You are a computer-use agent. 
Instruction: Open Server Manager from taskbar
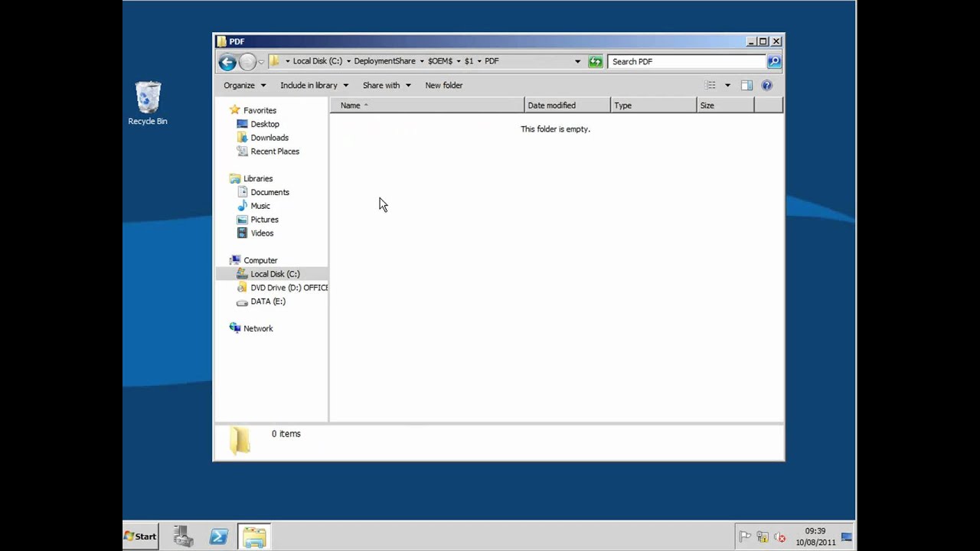tap(183, 536)
